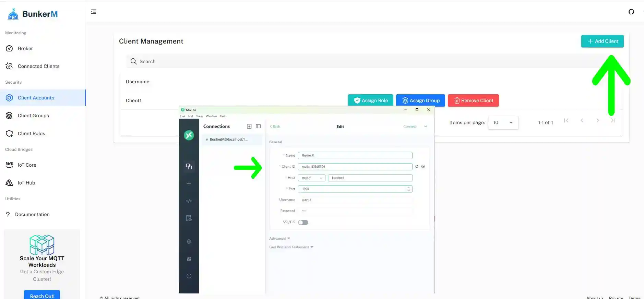Image resolution: width=644 pixels, height=299 pixels.
Task: Open View menu in MQTTX window
Action: click(199, 116)
